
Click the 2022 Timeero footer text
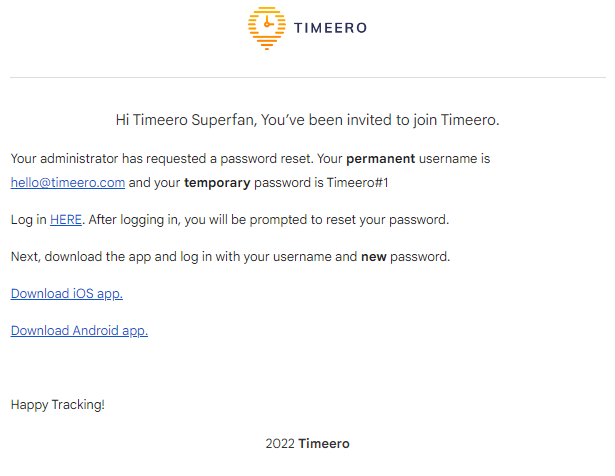[x=308, y=443]
